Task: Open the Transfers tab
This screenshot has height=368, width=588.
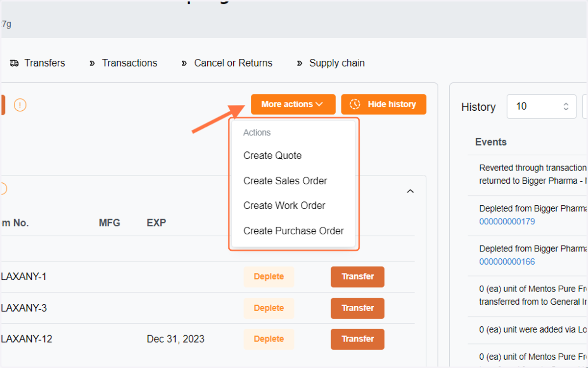Action: coord(37,63)
